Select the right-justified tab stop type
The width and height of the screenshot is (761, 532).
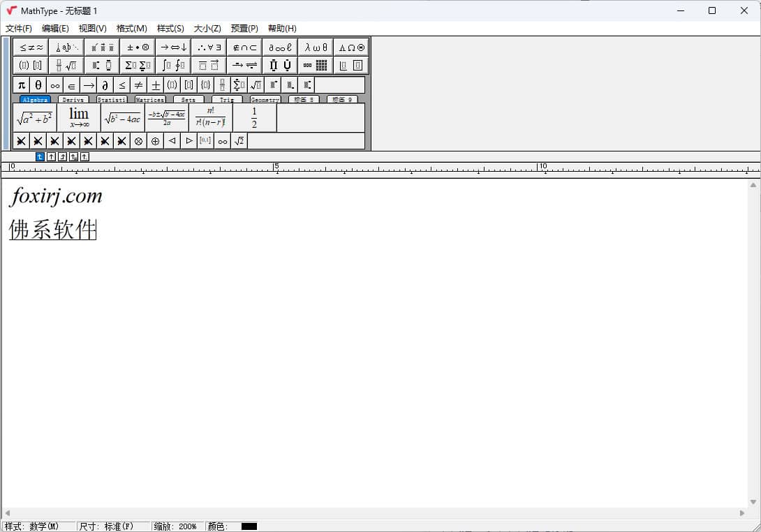coord(63,157)
